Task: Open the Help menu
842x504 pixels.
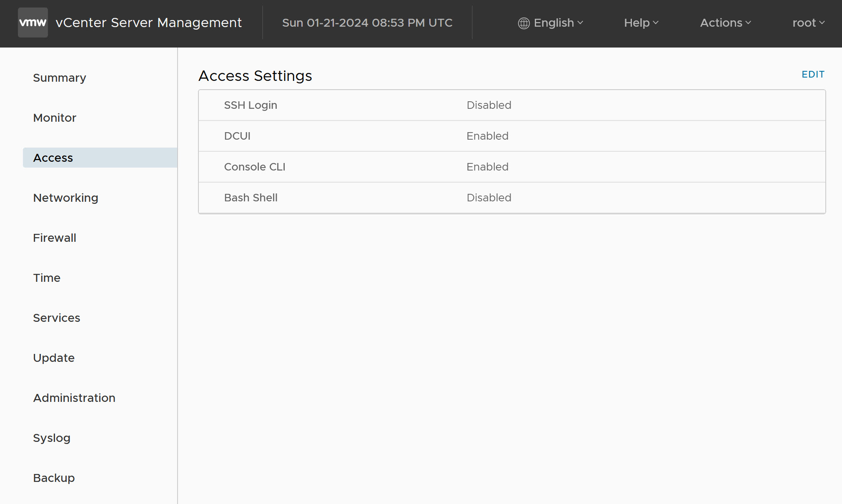Action: (x=640, y=23)
